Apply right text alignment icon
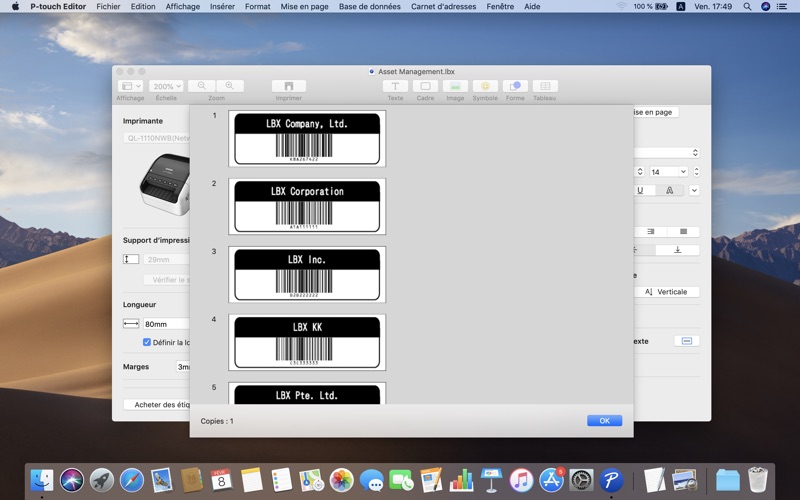The height and width of the screenshot is (500, 800). (x=651, y=232)
